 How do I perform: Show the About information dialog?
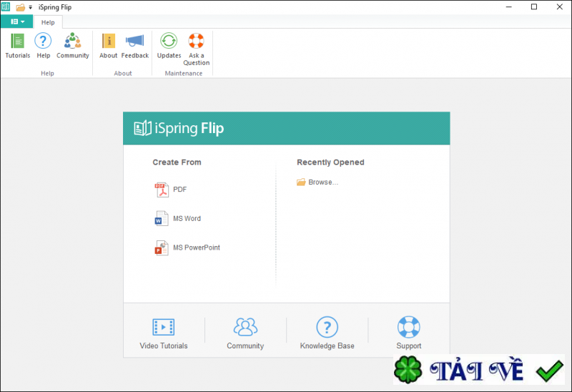(109, 46)
